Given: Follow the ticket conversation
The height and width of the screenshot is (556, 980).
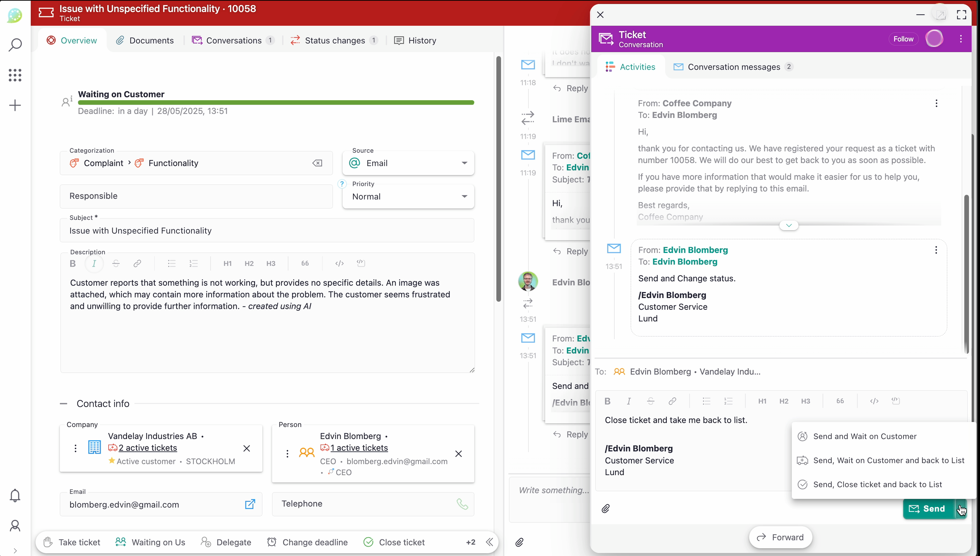Looking at the screenshot, I should [x=903, y=39].
